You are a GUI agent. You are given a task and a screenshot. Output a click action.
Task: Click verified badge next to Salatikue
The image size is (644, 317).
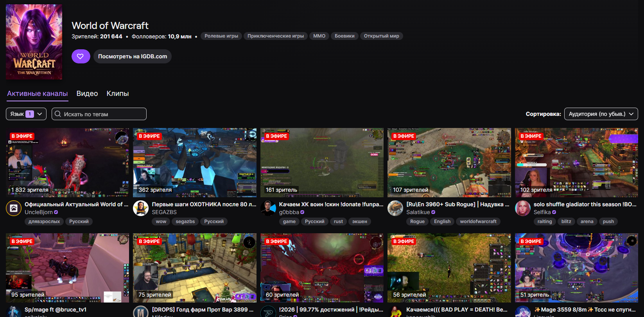(433, 212)
